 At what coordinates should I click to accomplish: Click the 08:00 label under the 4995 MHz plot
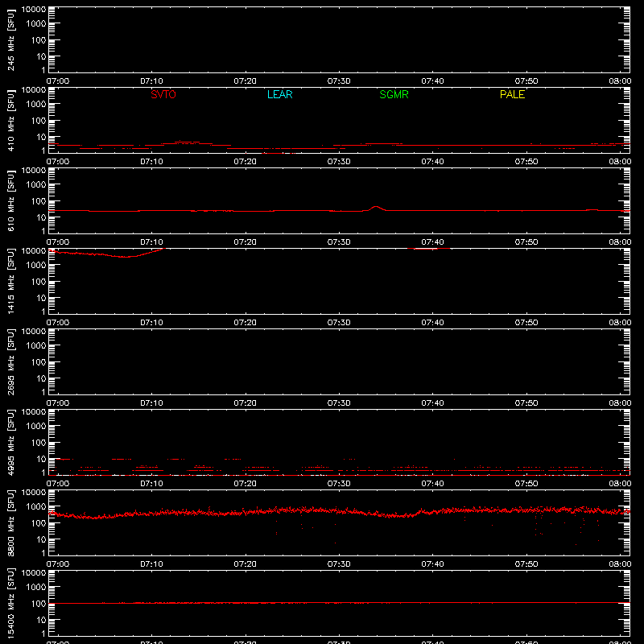(x=620, y=484)
